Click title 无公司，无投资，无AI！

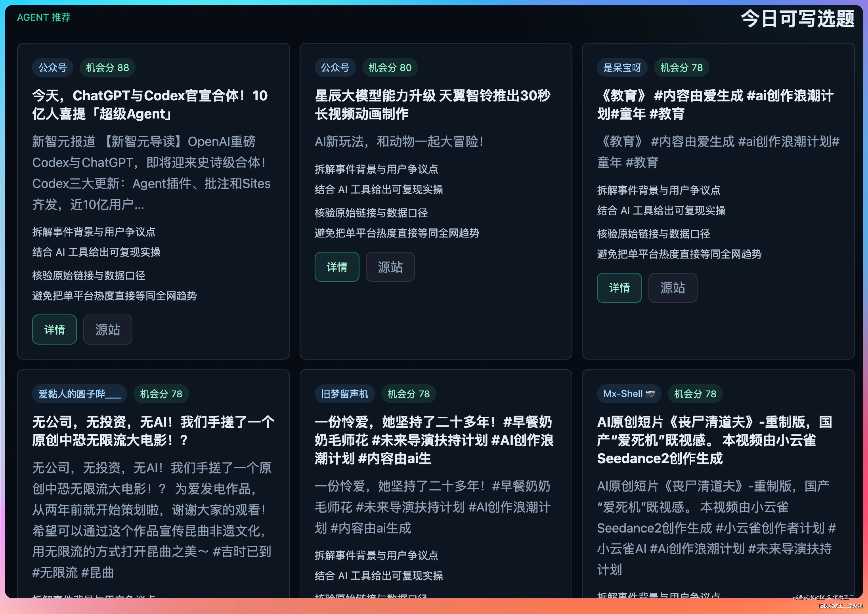(x=154, y=431)
